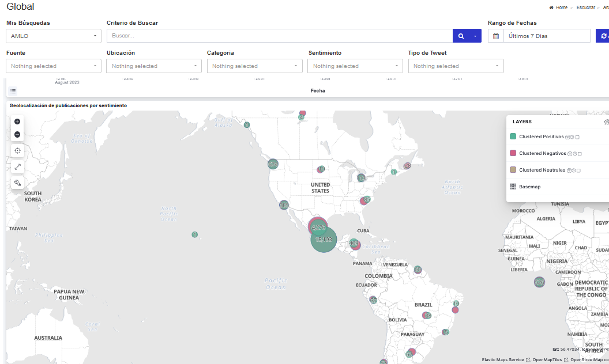609x364 pixels.
Task: Click time icon on Clustered Neutrales
Action: (574, 170)
